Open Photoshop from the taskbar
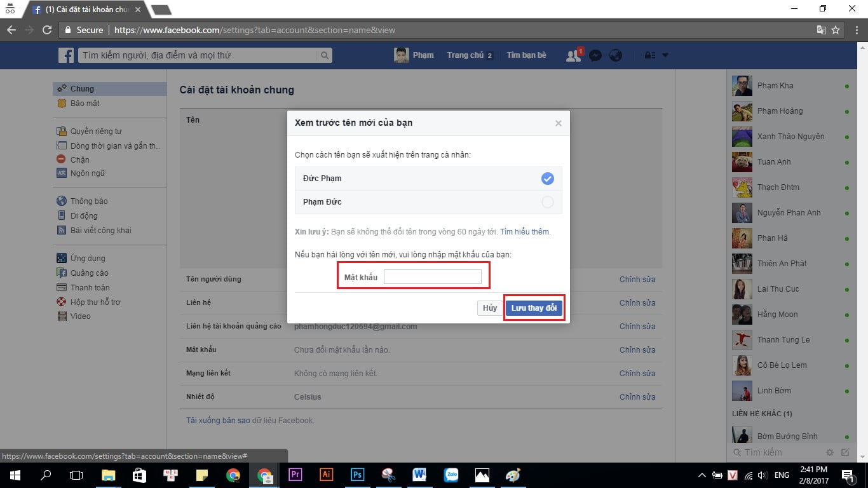This screenshot has width=868, height=488. point(357,475)
